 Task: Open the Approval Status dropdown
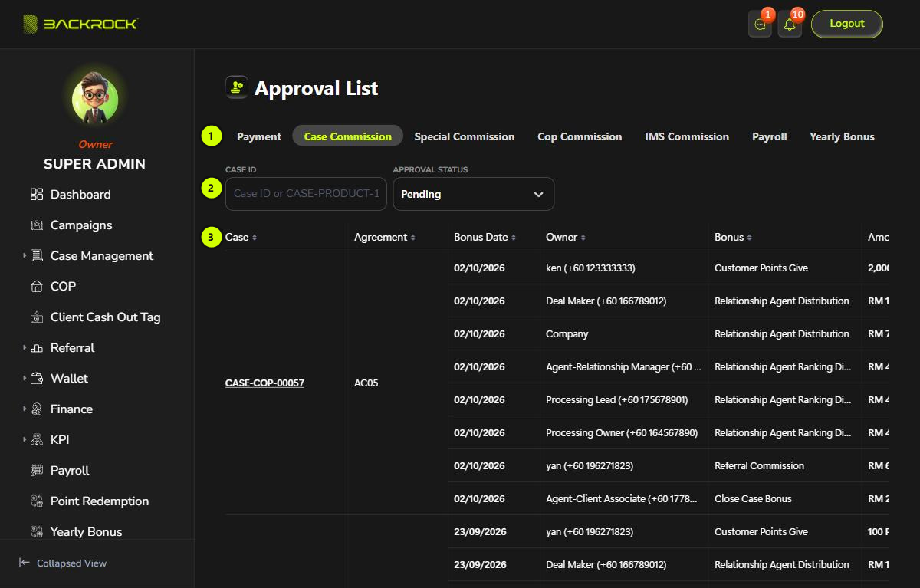coord(473,194)
